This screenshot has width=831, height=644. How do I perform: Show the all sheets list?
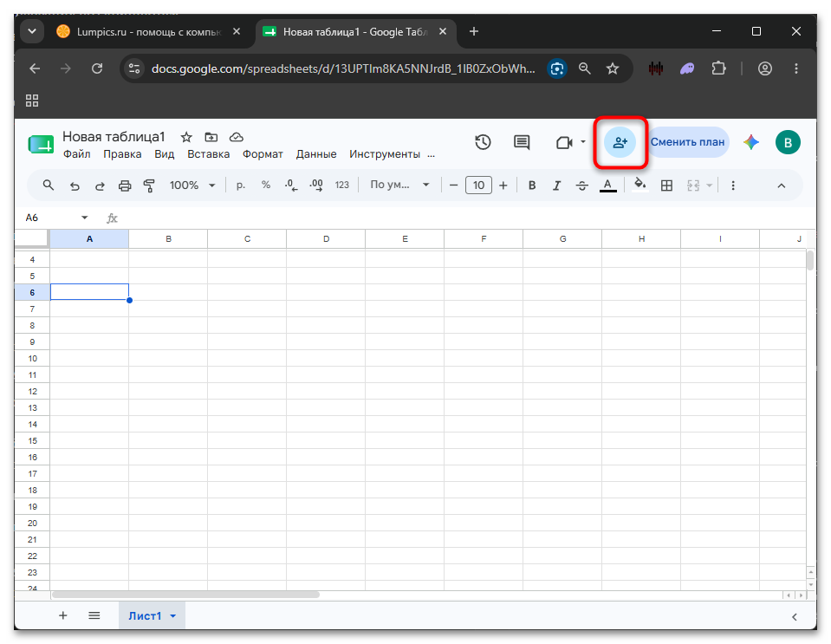click(94, 616)
